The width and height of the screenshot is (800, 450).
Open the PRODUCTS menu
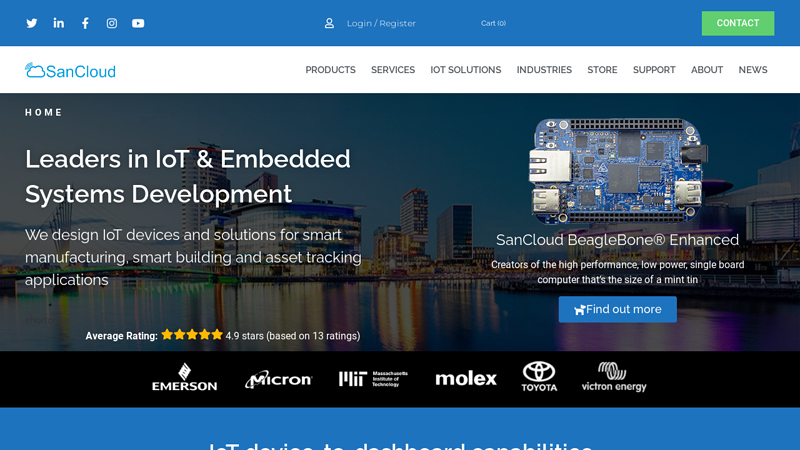[331, 70]
